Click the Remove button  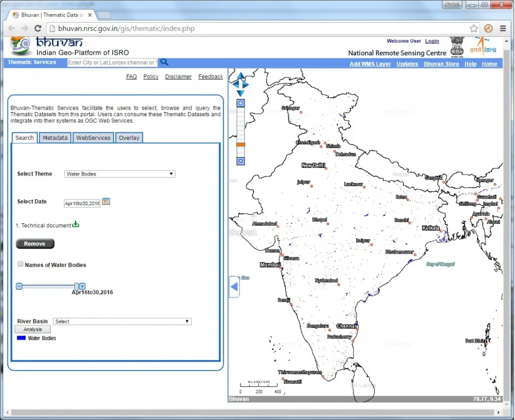pyautogui.click(x=35, y=243)
